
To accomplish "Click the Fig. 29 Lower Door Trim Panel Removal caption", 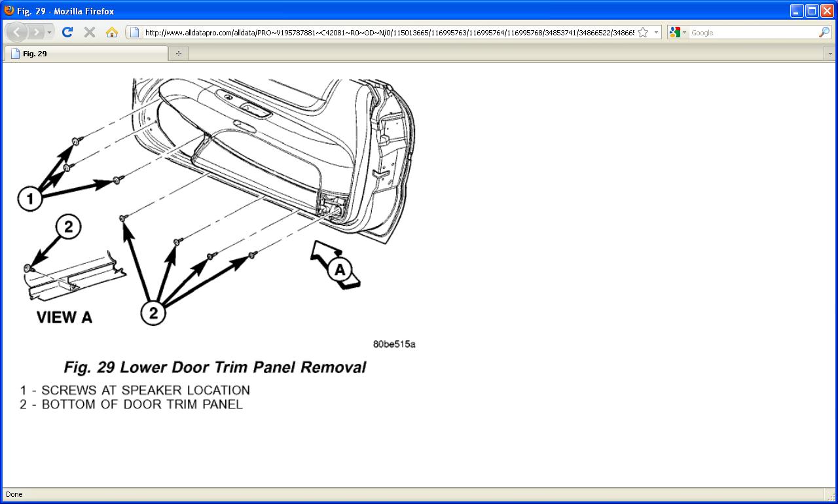I will point(215,367).
